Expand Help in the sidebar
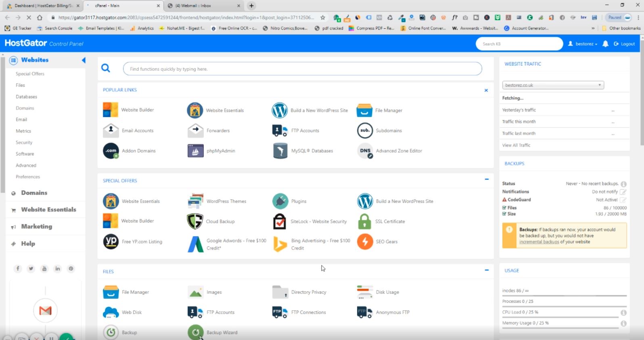644x340 pixels. click(x=28, y=243)
